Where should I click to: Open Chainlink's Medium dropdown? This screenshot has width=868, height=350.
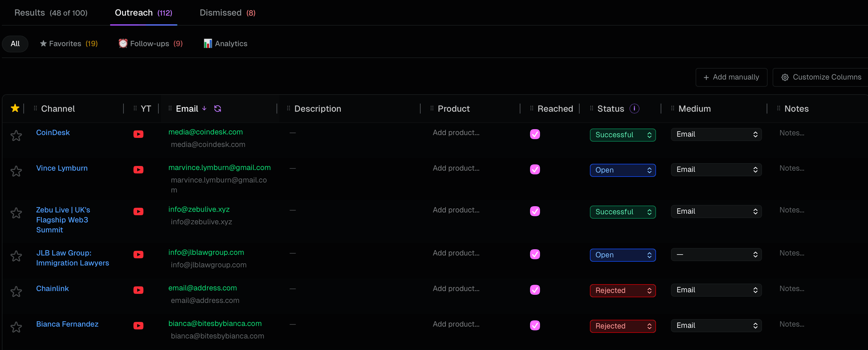[716, 290]
